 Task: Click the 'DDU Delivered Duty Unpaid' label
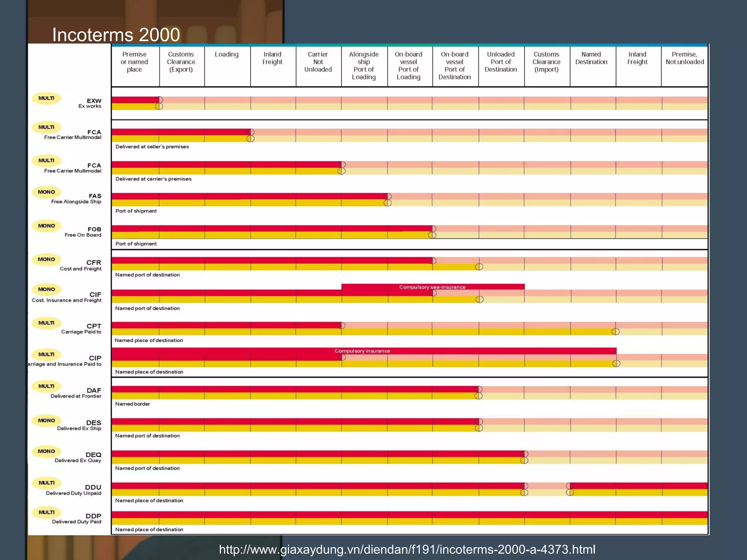[74, 490]
